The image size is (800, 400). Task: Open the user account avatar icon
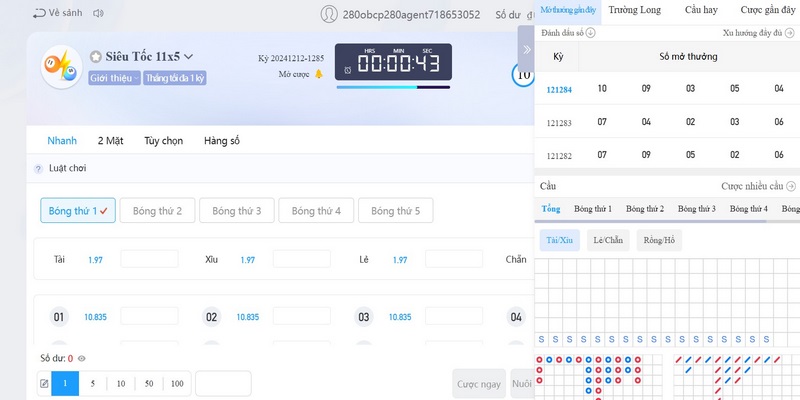(328, 14)
